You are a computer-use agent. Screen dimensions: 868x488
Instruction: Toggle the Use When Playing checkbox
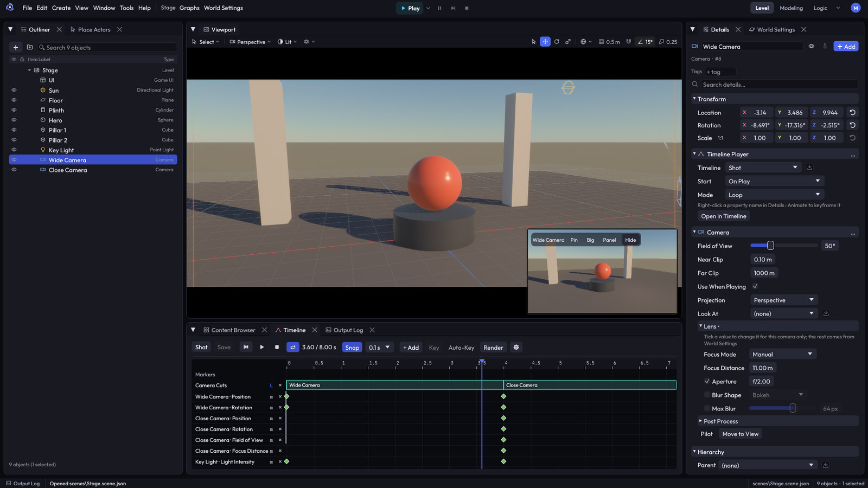pos(755,286)
